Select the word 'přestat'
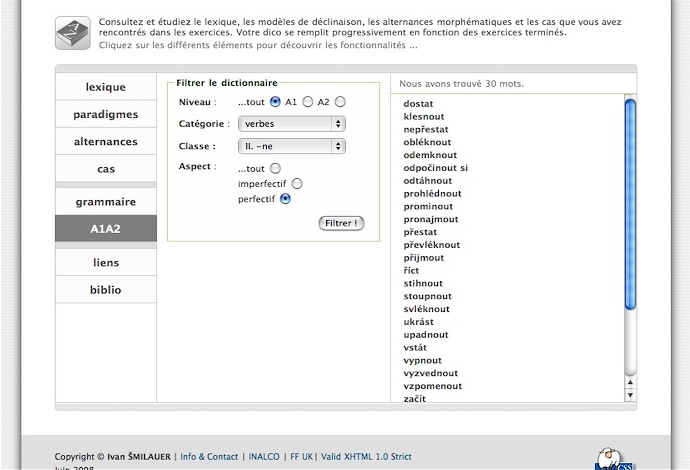 (420, 232)
